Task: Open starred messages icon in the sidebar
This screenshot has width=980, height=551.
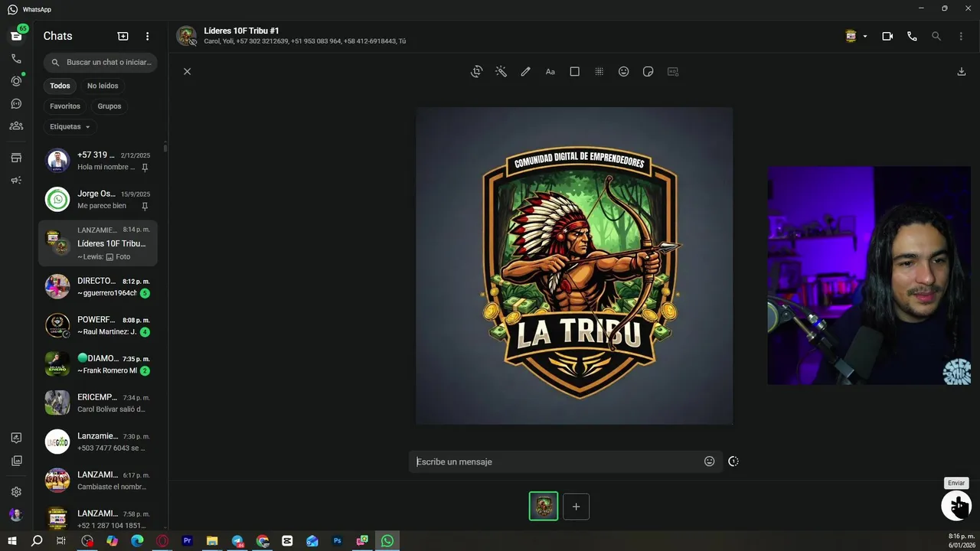Action: point(16,439)
